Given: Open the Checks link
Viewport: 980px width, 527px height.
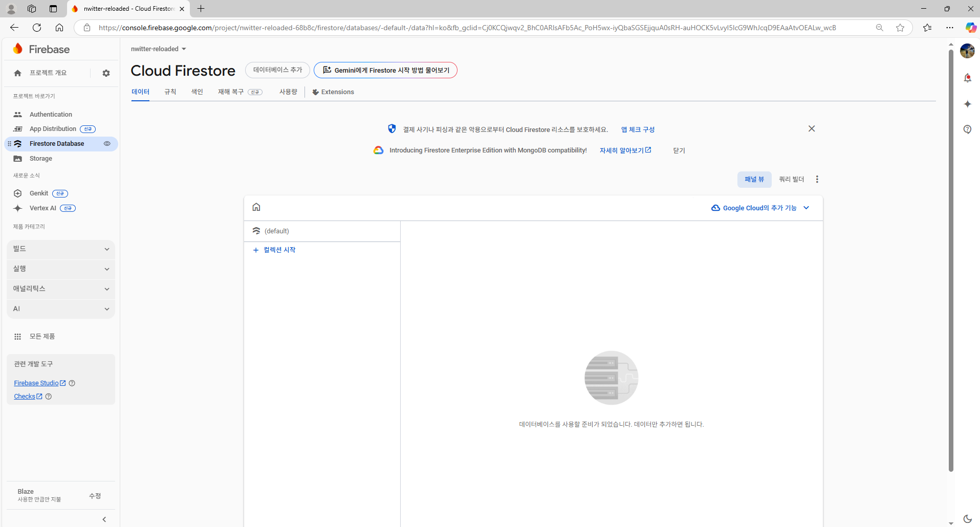Looking at the screenshot, I should [28, 397].
